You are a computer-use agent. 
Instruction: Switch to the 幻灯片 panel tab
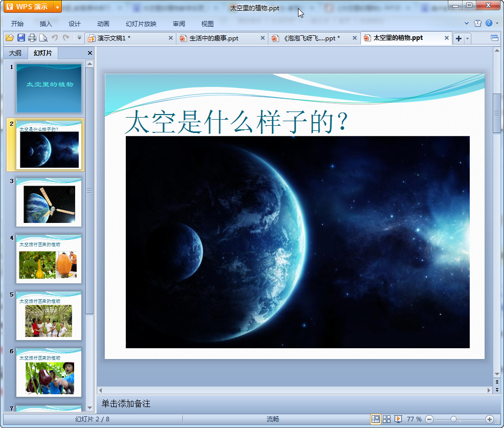43,53
